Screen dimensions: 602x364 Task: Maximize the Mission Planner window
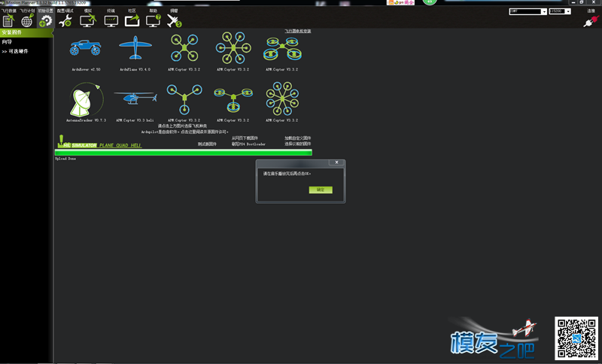(x=582, y=2)
